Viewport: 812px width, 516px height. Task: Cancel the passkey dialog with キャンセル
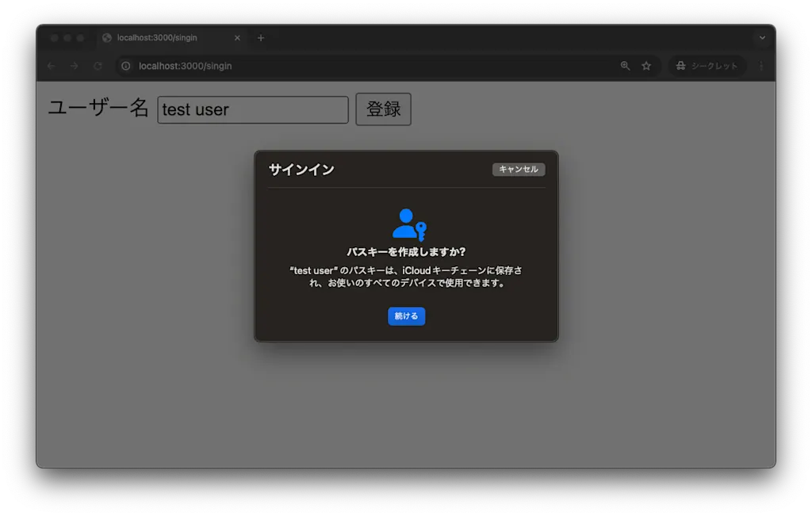519,170
